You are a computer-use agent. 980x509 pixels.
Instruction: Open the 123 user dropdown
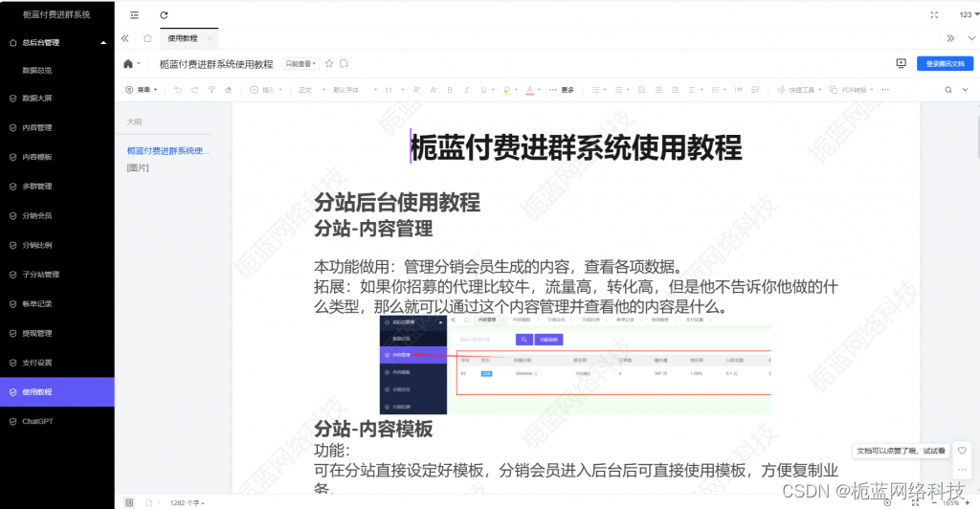(x=969, y=14)
